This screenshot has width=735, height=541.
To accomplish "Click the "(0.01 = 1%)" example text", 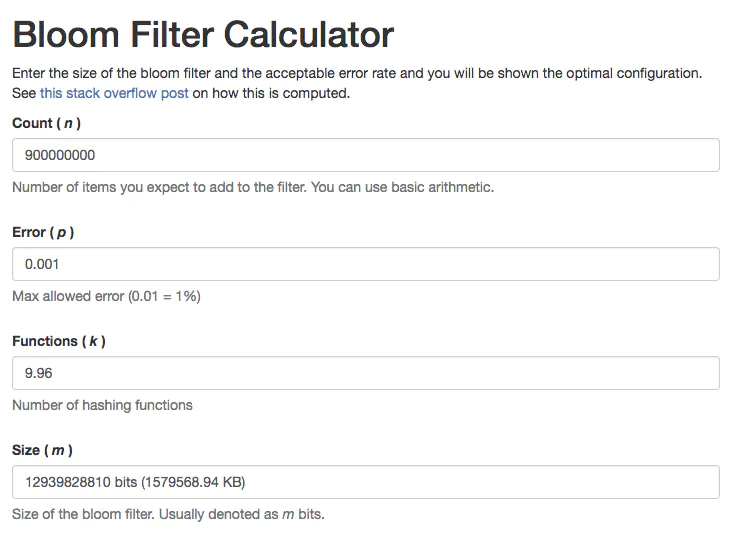I will pyautogui.click(x=162, y=296).
